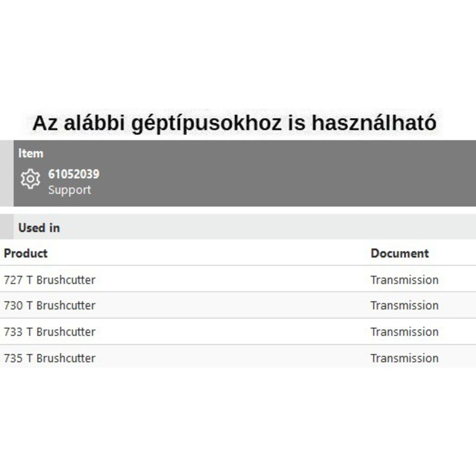Show Transmission document for 735 T
The height and width of the screenshot is (476, 476).
(404, 358)
